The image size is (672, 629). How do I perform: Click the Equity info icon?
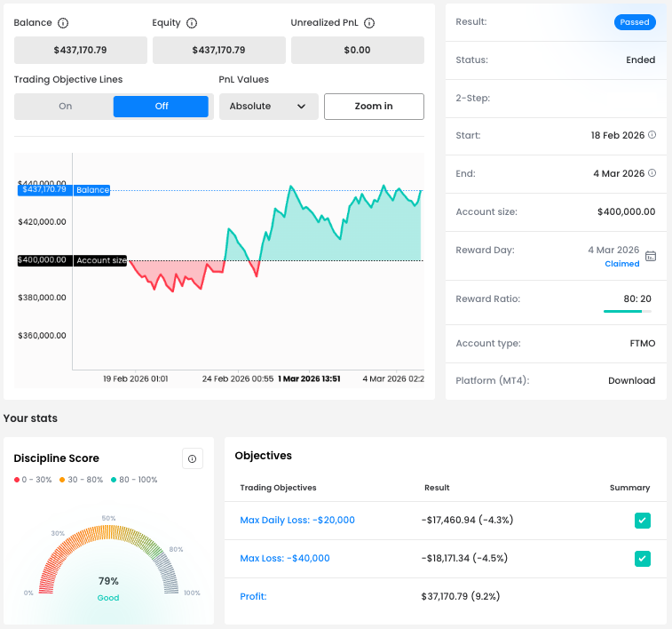tap(192, 23)
